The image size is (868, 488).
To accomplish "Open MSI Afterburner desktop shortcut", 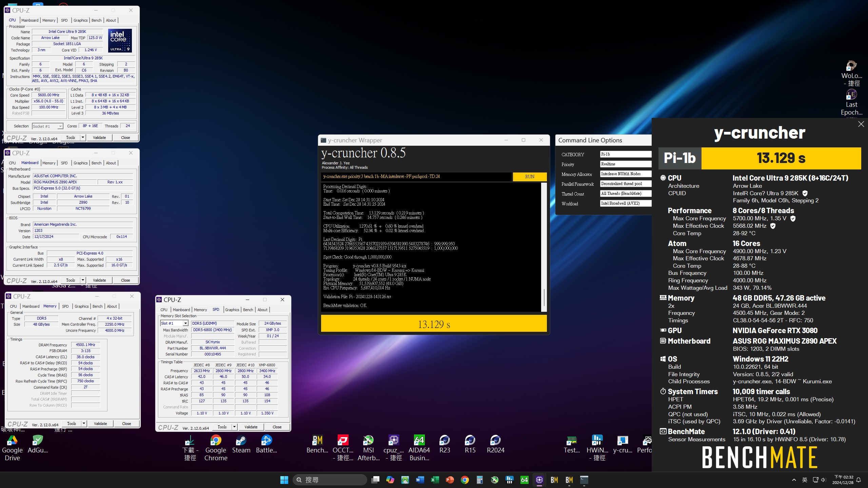I will 368,448.
